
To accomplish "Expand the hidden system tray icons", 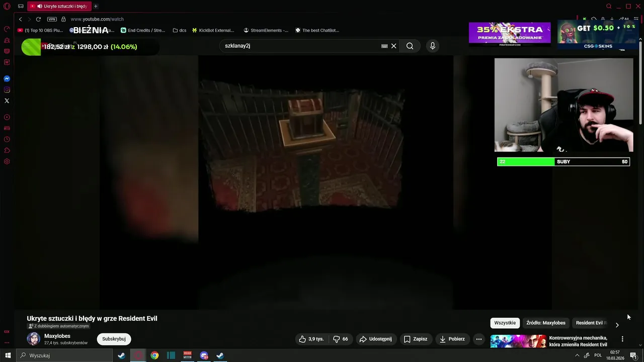I will 577,355.
